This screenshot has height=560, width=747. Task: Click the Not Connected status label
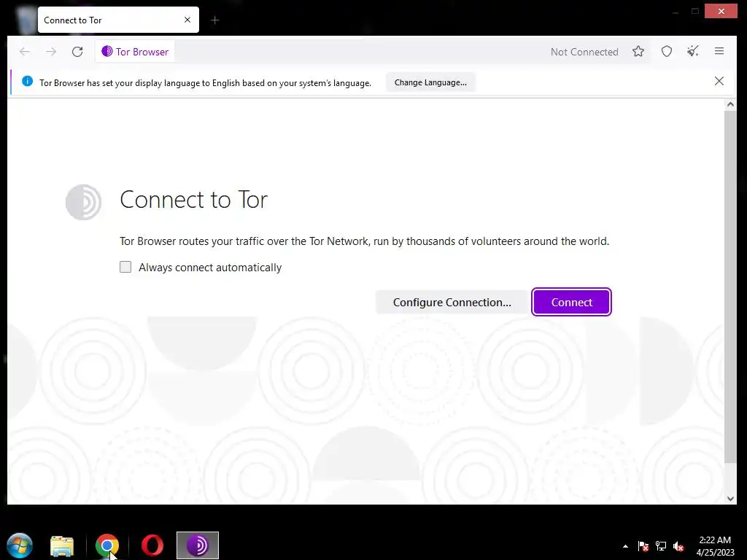click(584, 52)
